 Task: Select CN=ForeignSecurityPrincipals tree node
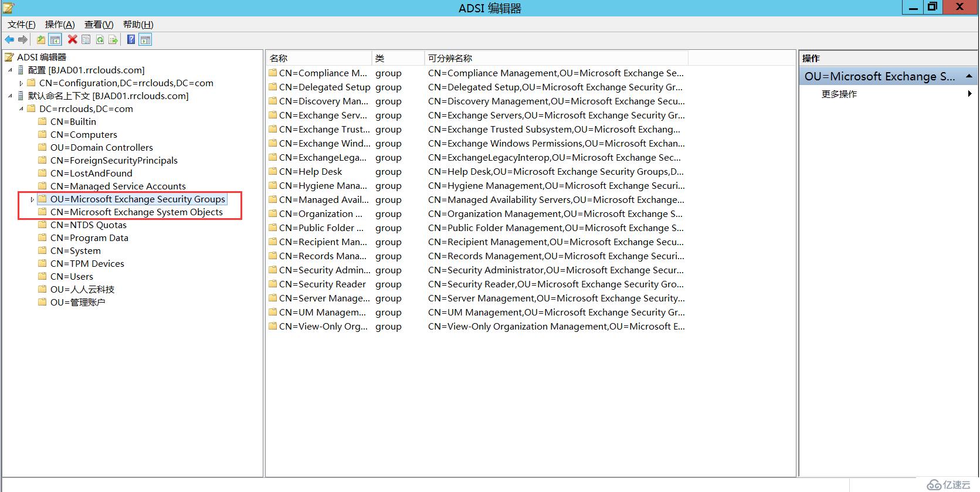[x=114, y=160]
